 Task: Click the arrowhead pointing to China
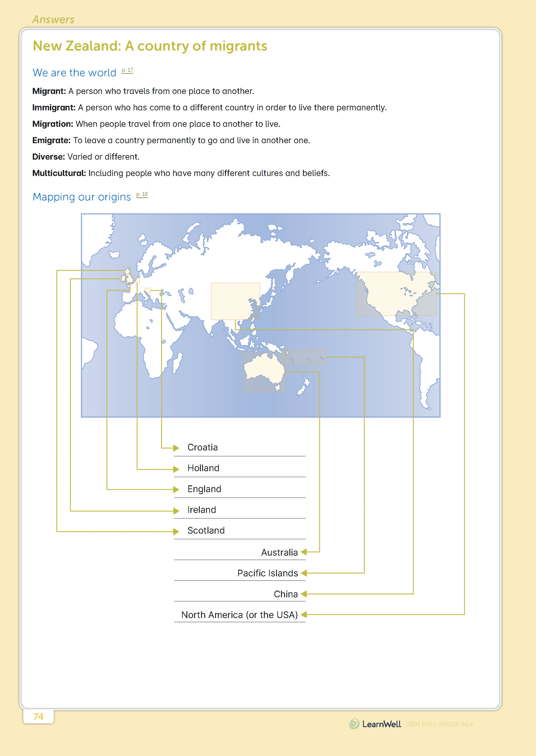(303, 594)
